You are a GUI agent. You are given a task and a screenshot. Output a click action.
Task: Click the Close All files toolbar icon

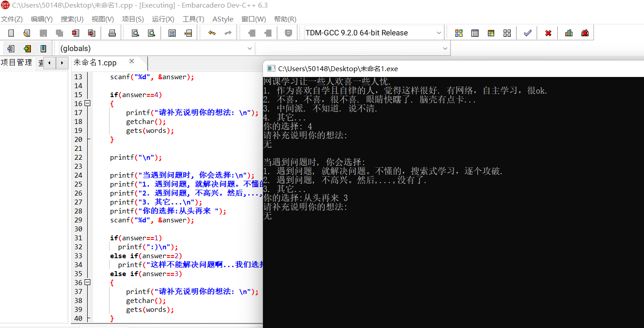pos(92,33)
